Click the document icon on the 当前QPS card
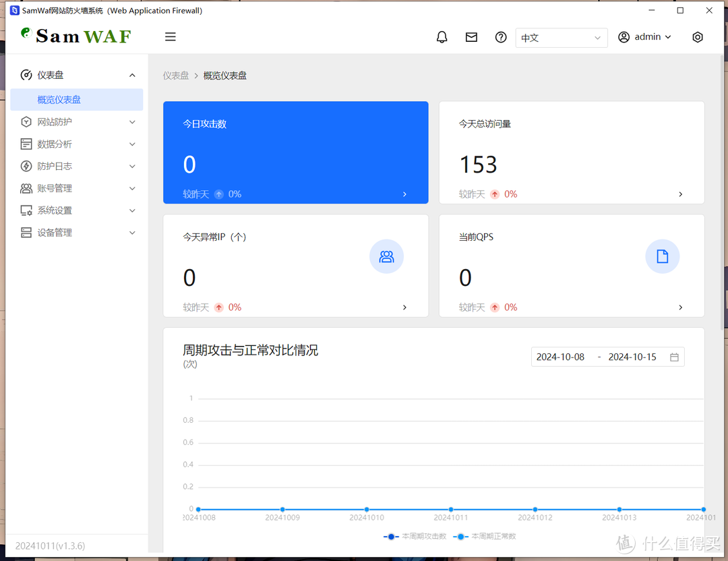This screenshot has width=728, height=561. point(662,256)
